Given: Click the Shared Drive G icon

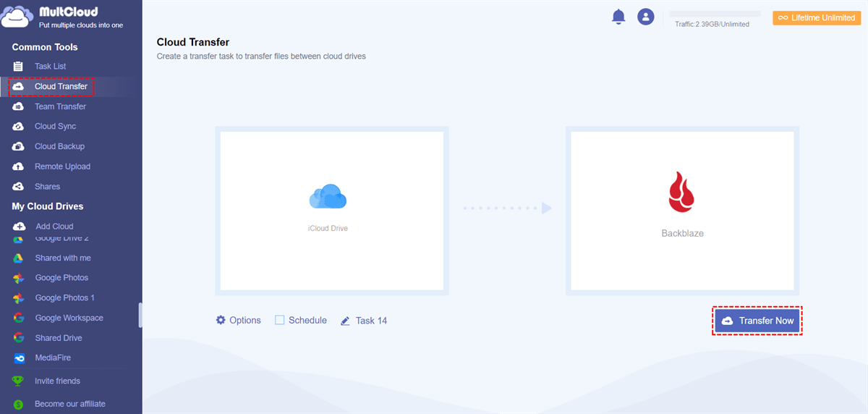Looking at the screenshot, I should [x=20, y=338].
